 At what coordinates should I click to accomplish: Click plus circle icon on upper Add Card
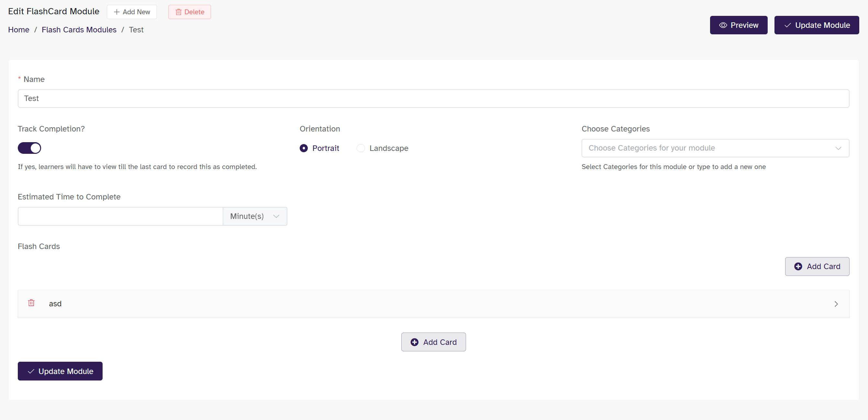pyautogui.click(x=798, y=266)
